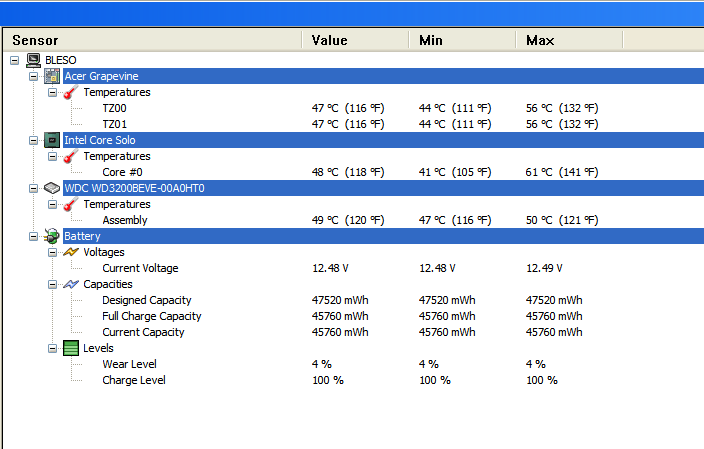This screenshot has height=449, width=704.
Task: Click the Voltages waveform icon
Action: (71, 252)
